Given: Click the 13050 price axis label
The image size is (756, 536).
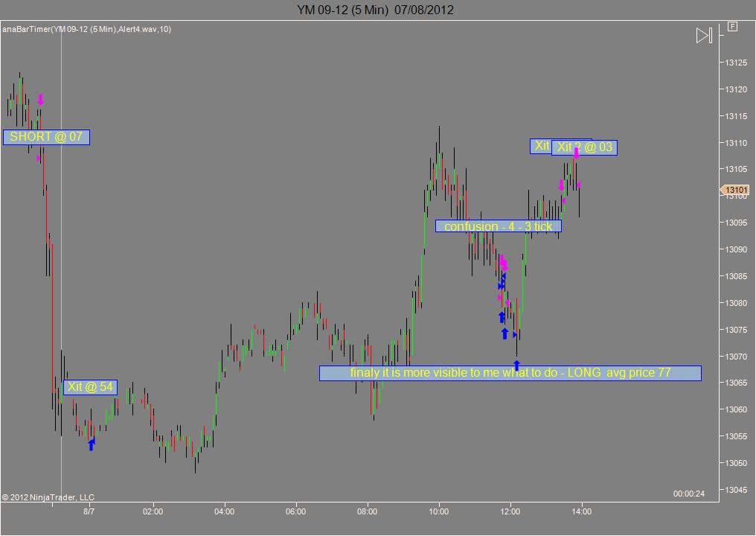Looking at the screenshot, I should coord(736,463).
